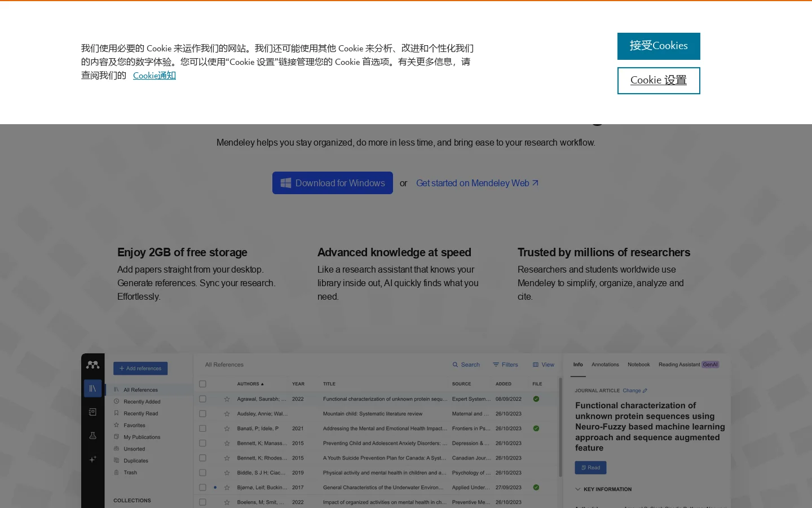
Task: Open the sparkle AI icon in the dark sidebar
Action: point(93,459)
